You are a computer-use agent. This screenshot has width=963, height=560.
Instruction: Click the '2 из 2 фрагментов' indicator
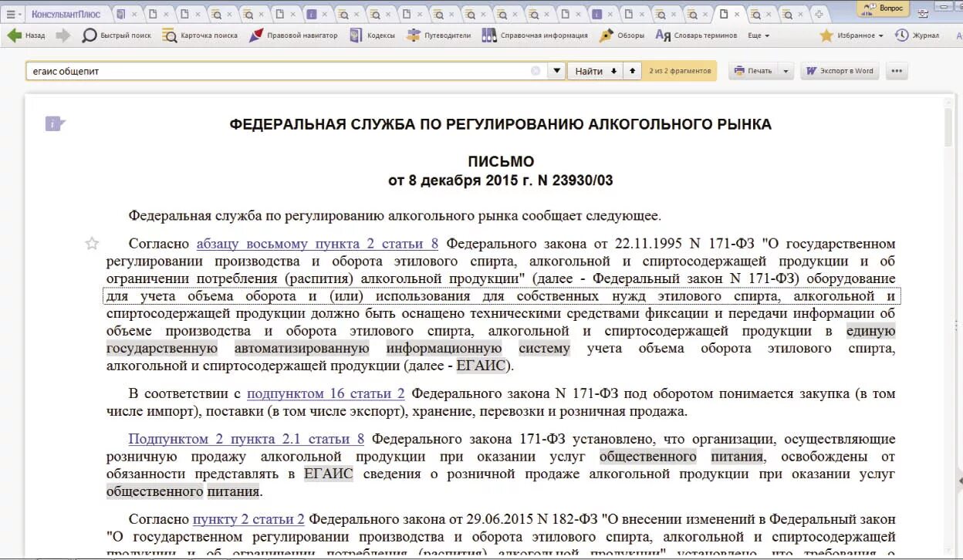680,71
